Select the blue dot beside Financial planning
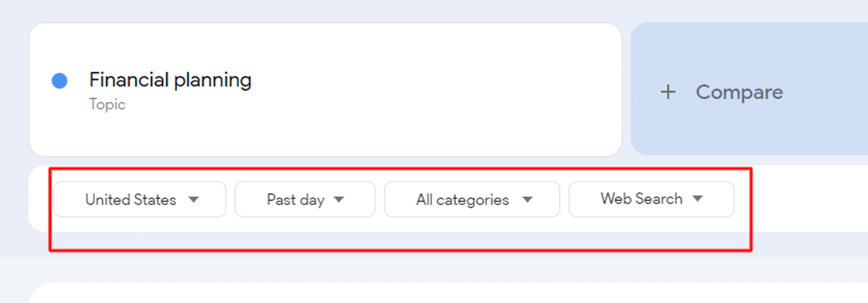The height and width of the screenshot is (303, 868). 60,81
